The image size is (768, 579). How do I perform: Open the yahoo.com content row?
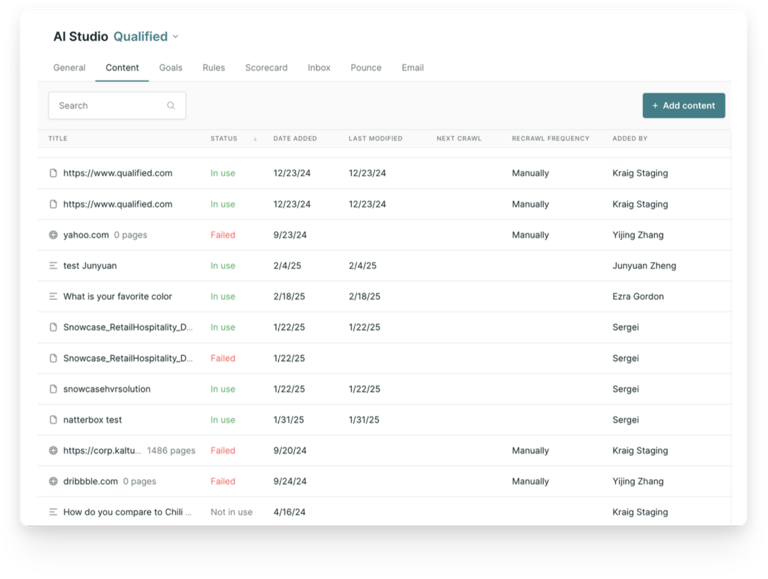click(384, 235)
